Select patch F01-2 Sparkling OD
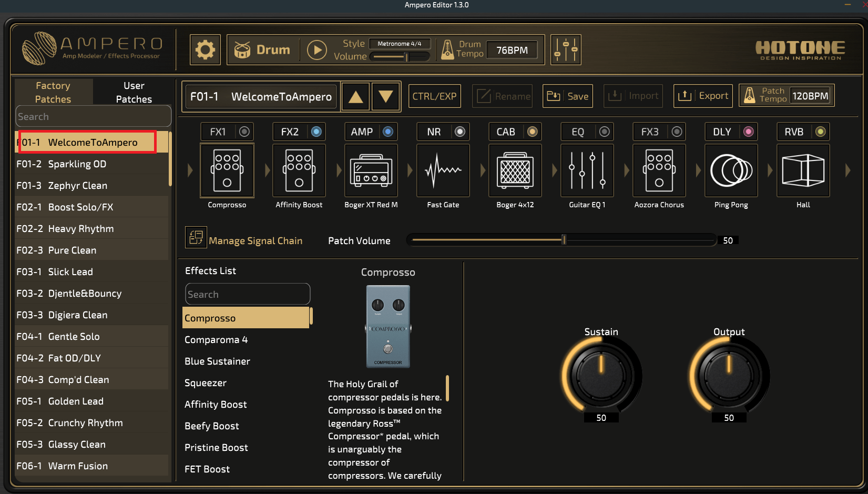Image resolution: width=868 pixels, height=494 pixels. tap(91, 164)
